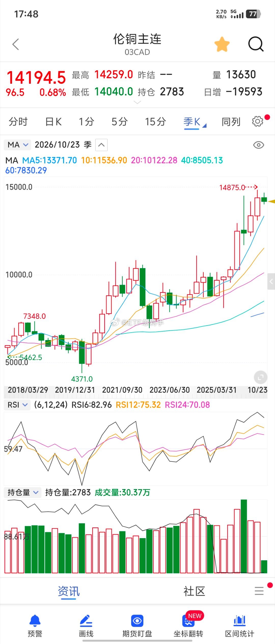This screenshot has width=275, height=644.
Task: Tap the 画线 drawing tool icon
Action: (x=86, y=621)
